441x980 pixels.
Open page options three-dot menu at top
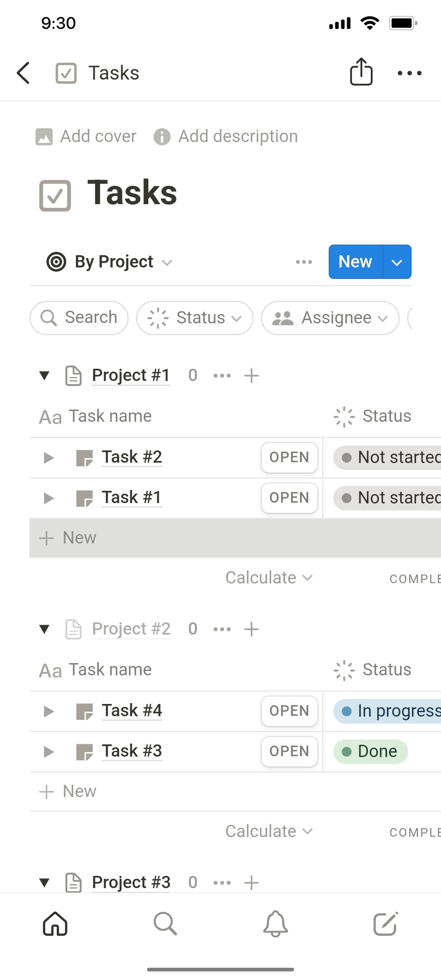tap(410, 73)
